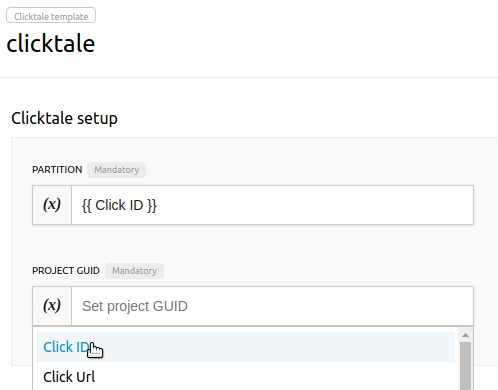The width and height of the screenshot is (498, 390).
Task: Click the clicktale tag name title
Action: (51, 44)
